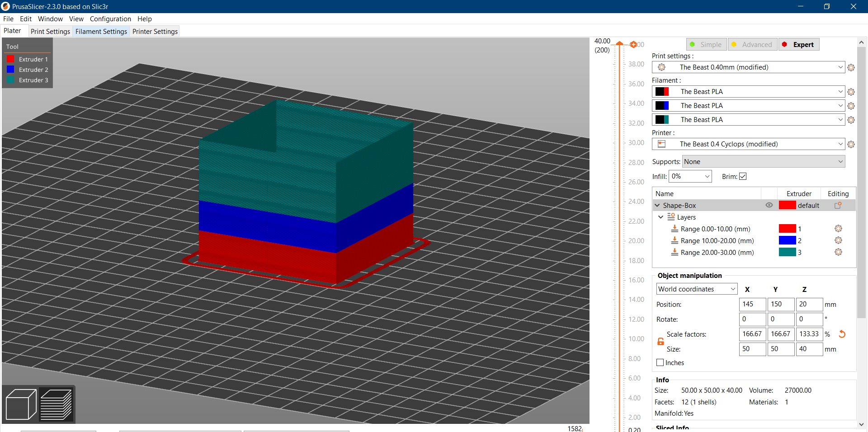Click the add color change plus icon on slider
The image size is (868, 432).
pos(633,44)
